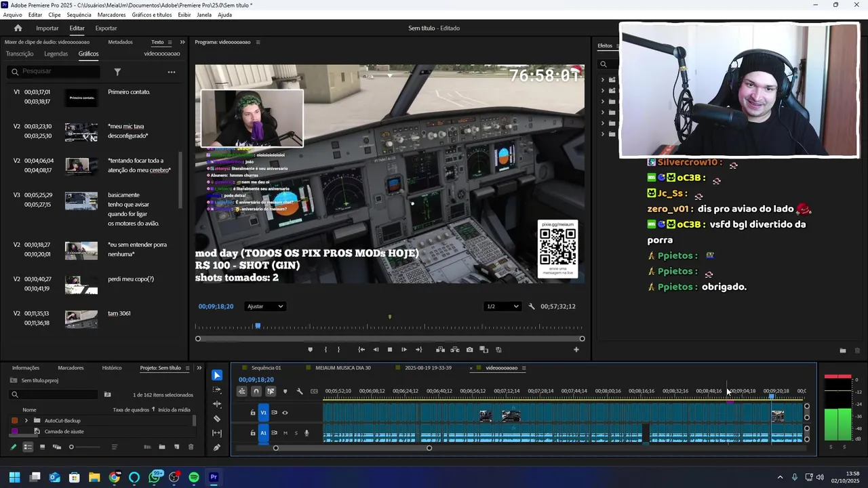Mute track A1 with M button

tap(285, 433)
